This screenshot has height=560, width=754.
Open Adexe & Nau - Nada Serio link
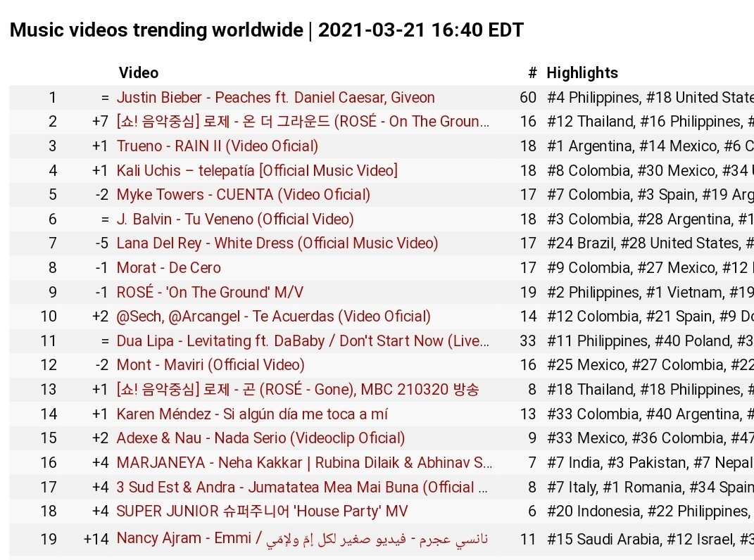(x=260, y=438)
